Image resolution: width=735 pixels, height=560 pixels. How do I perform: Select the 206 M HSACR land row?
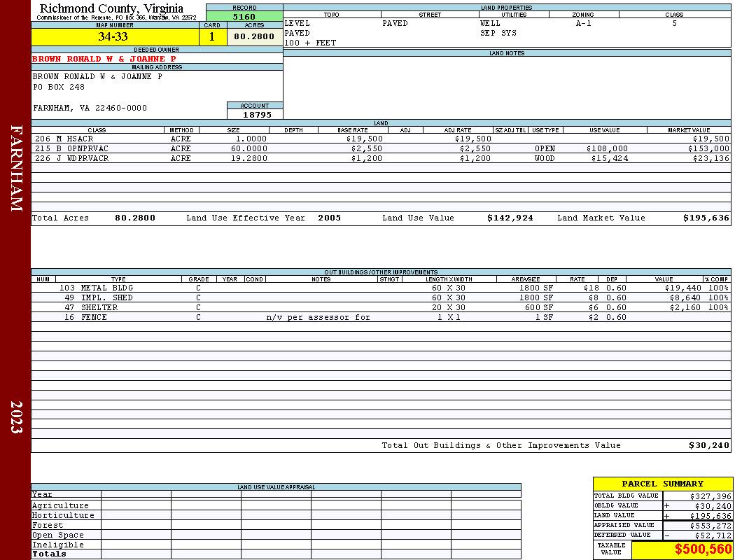[x=381, y=139]
